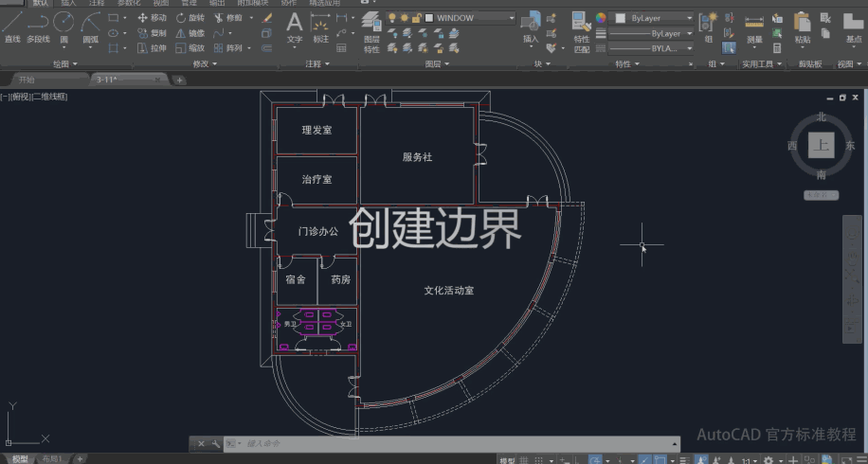Toggle layer freeze sun icon
Screen dimensions: 868x464
coord(404,18)
